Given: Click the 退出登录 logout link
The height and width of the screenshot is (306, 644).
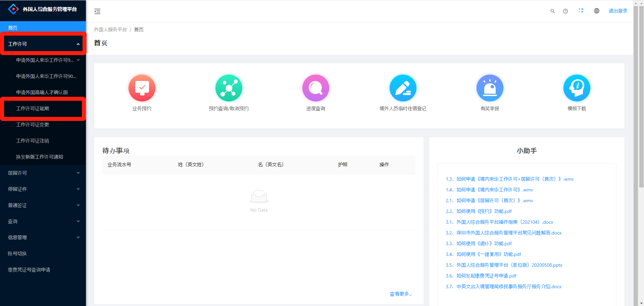Looking at the screenshot, I should click(x=618, y=11).
